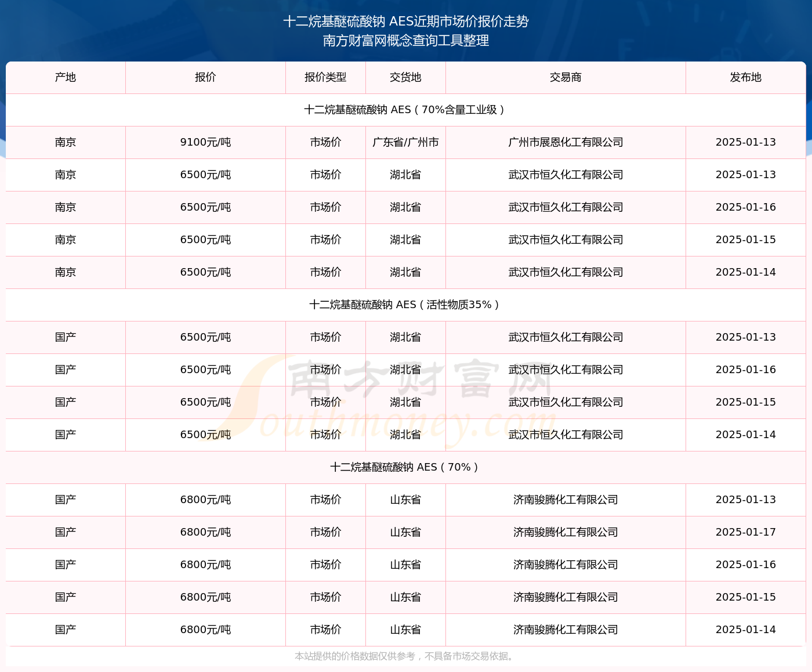Click 2025-01-15 date in 活性物质35% section
The height and width of the screenshot is (672, 812).
[x=746, y=402]
